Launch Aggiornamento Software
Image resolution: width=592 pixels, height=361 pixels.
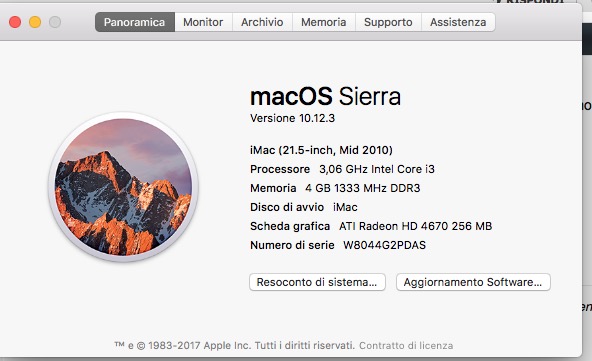(x=473, y=282)
